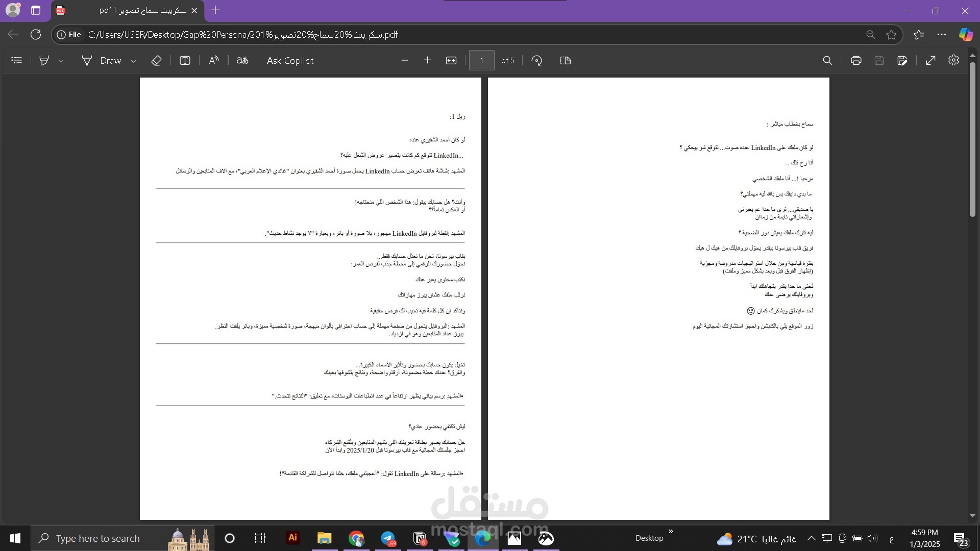Select the Print document icon
This screenshot has height=551, width=980.
[x=855, y=60]
